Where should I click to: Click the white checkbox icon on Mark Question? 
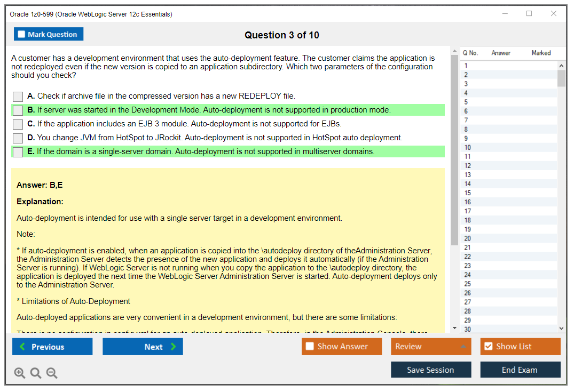21,34
